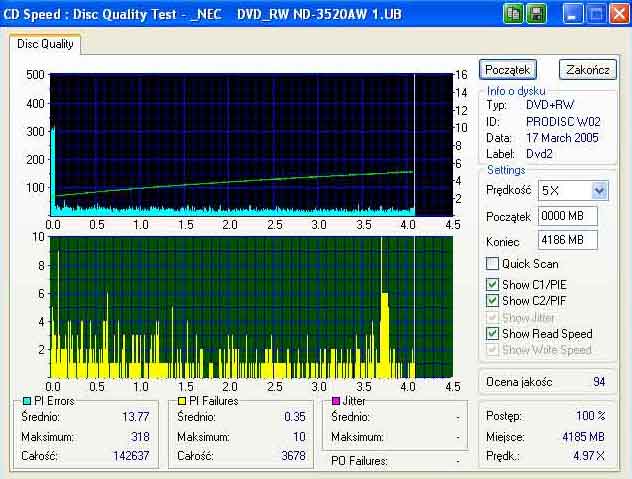Click the cyan PI Errors legend swatch
The height and width of the screenshot is (479, 632).
pyautogui.click(x=27, y=401)
